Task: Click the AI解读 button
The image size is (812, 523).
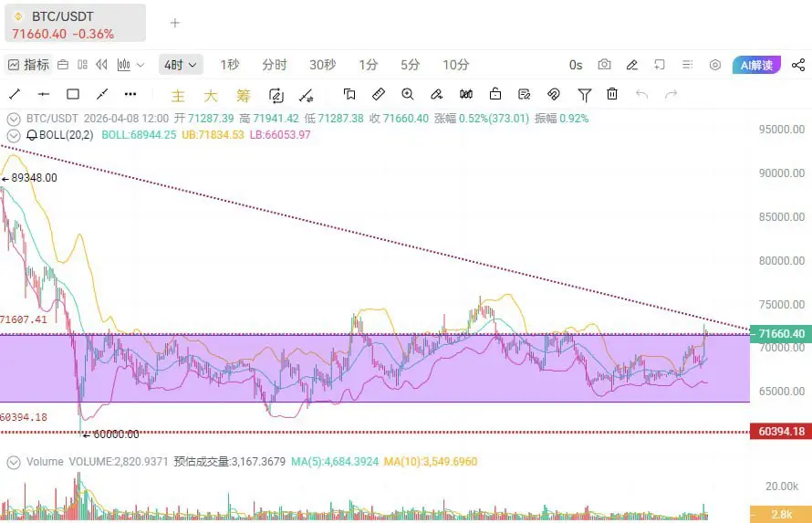Action: 756,65
